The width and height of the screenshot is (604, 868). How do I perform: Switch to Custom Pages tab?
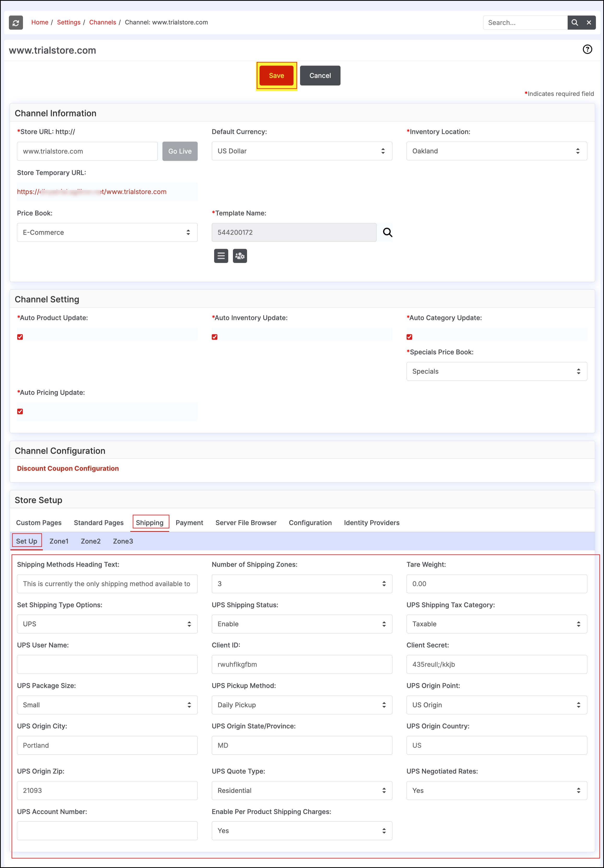(x=39, y=522)
